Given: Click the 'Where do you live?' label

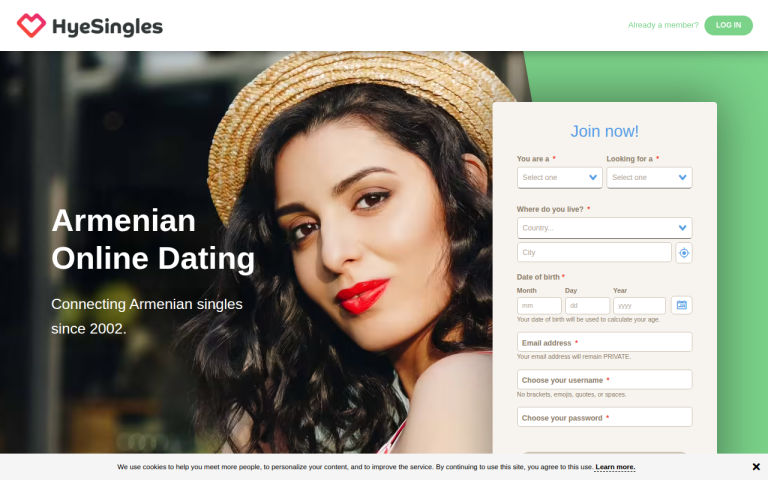Looking at the screenshot, I should [x=550, y=209].
